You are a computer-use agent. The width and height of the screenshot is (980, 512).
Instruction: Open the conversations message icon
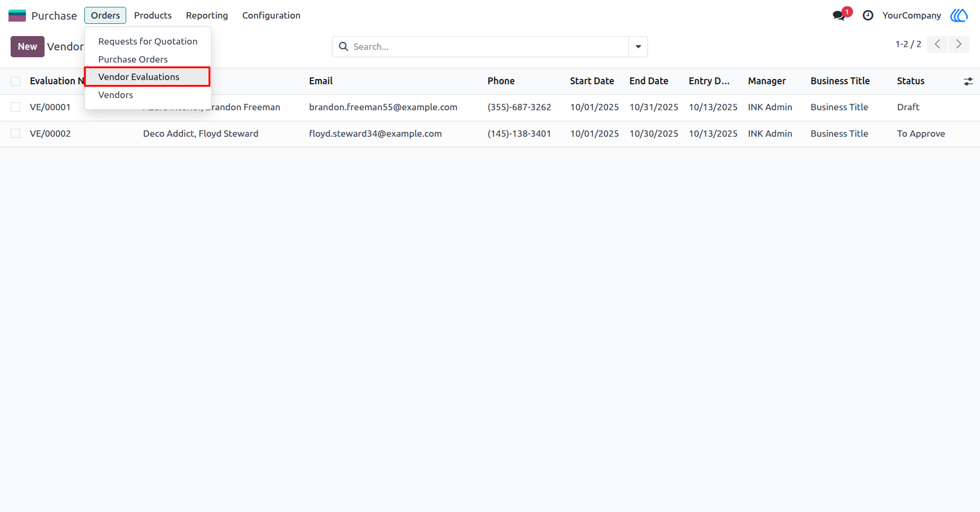click(839, 15)
